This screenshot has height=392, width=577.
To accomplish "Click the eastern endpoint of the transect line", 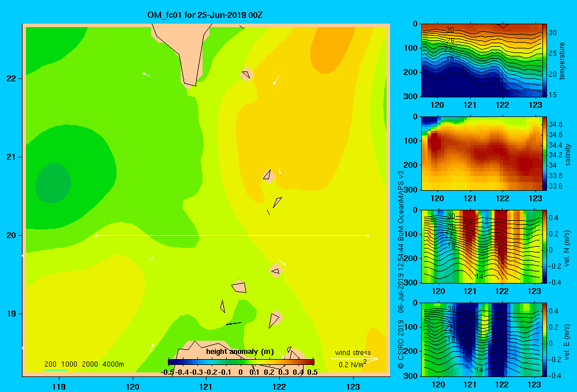I will [x=368, y=235].
